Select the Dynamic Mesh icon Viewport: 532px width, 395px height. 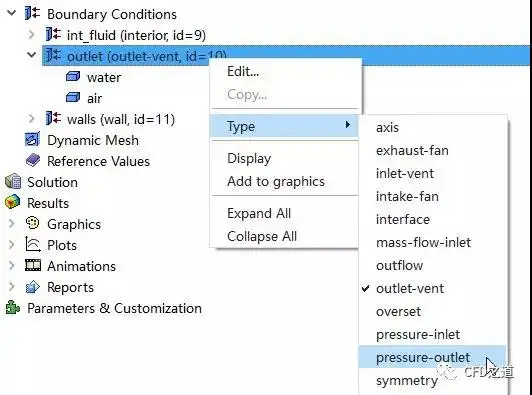(x=32, y=139)
